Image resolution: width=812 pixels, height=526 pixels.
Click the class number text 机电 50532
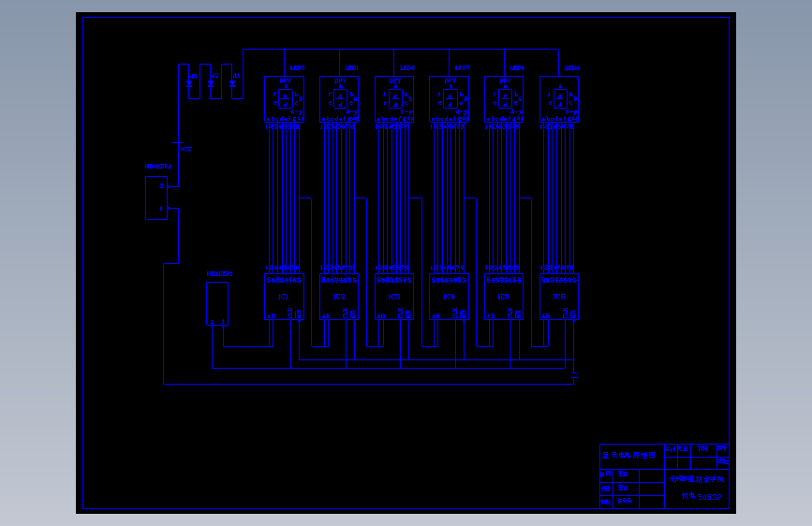[701, 496]
